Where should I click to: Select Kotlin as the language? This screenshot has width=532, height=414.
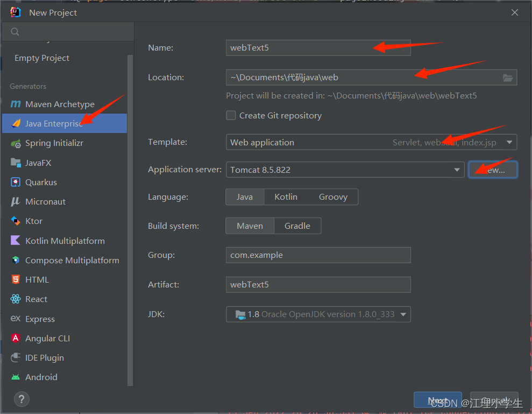pos(286,197)
